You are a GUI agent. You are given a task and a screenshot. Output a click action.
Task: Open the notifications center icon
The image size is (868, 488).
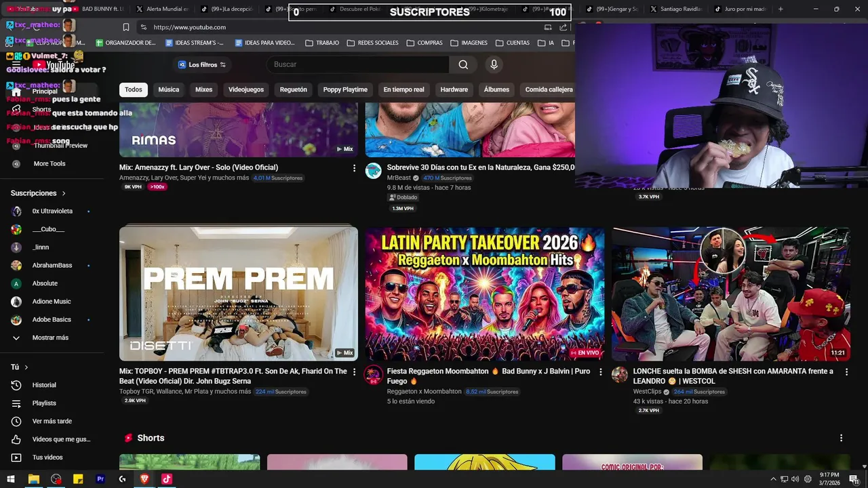(x=854, y=479)
